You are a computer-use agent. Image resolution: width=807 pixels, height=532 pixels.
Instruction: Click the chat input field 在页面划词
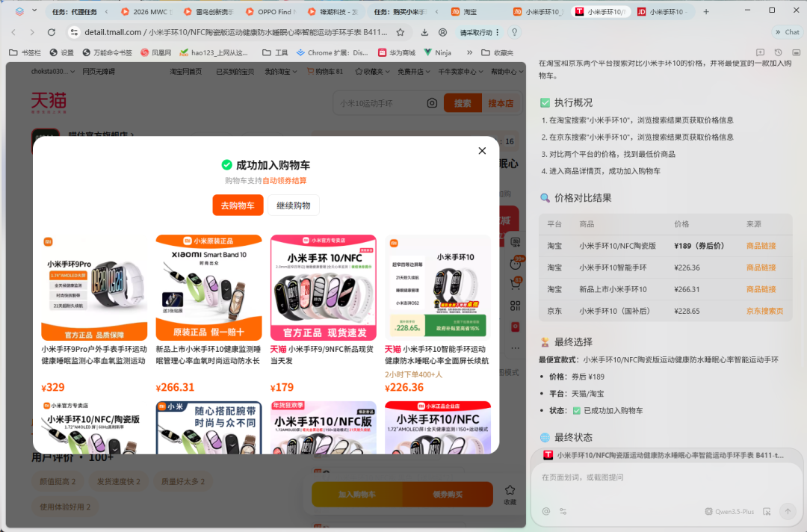[666, 477]
